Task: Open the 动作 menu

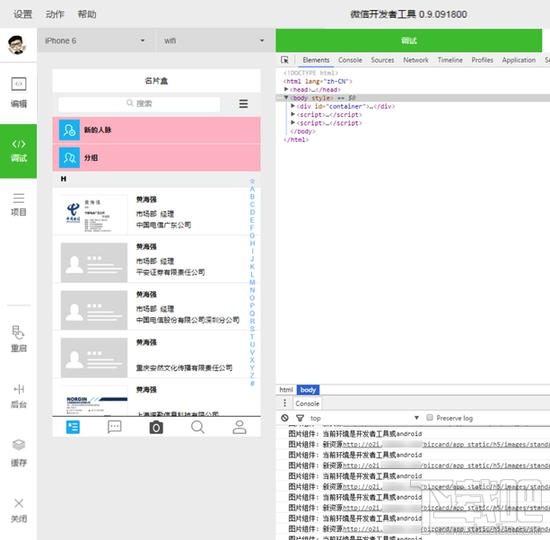Action: coord(55,14)
